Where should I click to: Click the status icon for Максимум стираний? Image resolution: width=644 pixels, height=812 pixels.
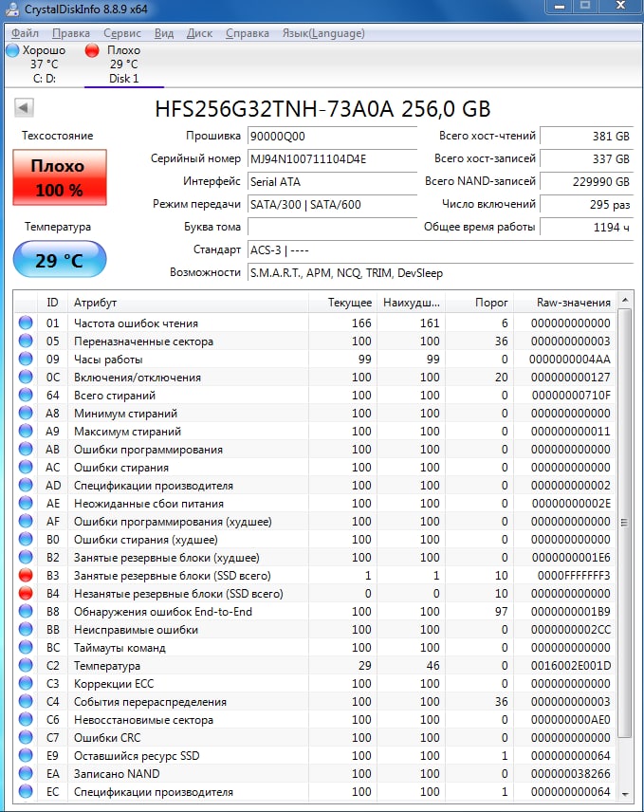[26, 431]
